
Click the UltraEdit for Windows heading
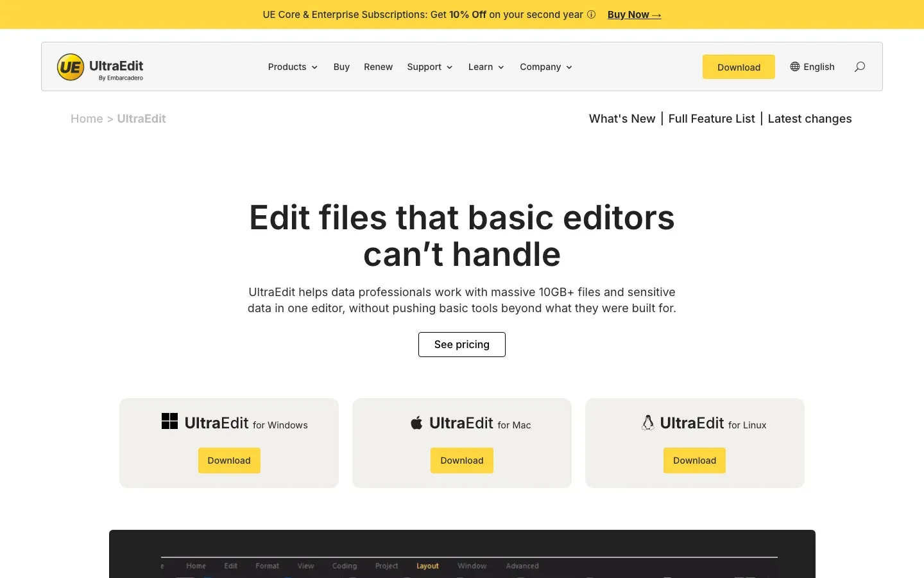[246, 423]
